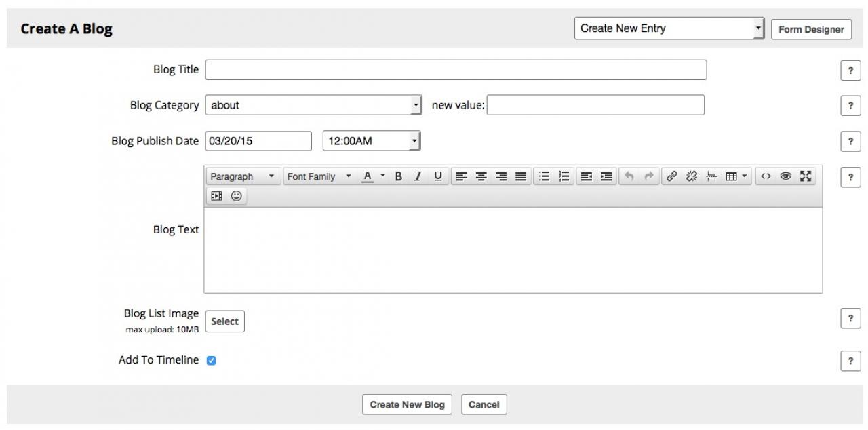Center align the blog text
Viewport: 868px width, 430px height.
[x=481, y=176]
